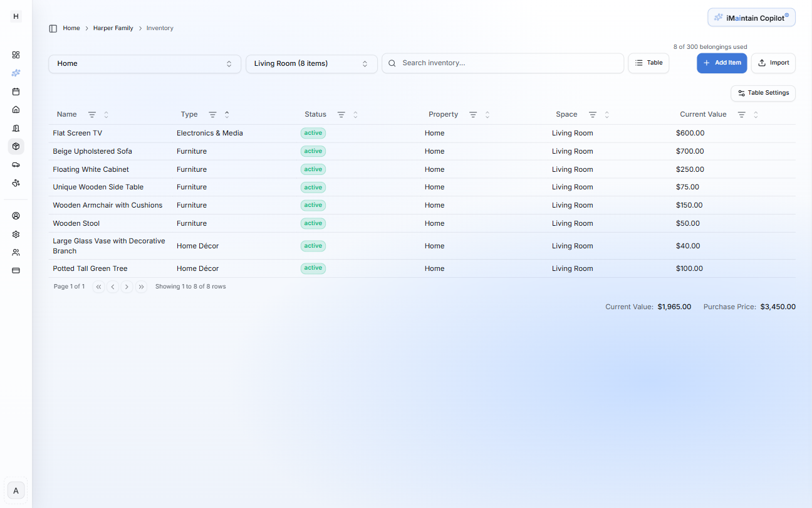Open account settings via the gear icon
The width and height of the screenshot is (812, 508).
pyautogui.click(x=16, y=234)
